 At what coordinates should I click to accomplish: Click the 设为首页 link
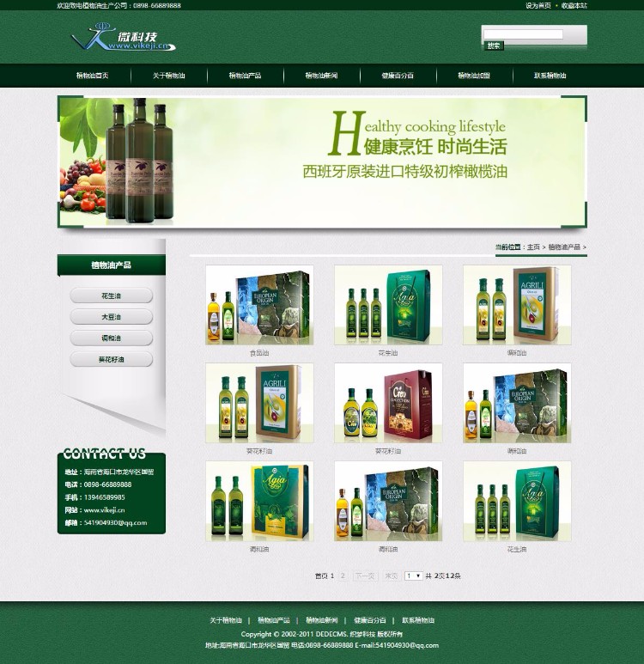[538, 5]
